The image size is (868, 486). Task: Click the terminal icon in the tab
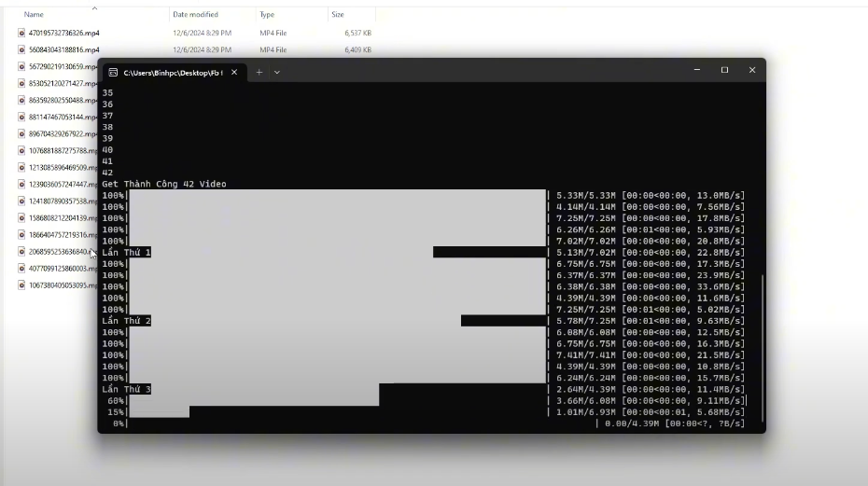(112, 72)
